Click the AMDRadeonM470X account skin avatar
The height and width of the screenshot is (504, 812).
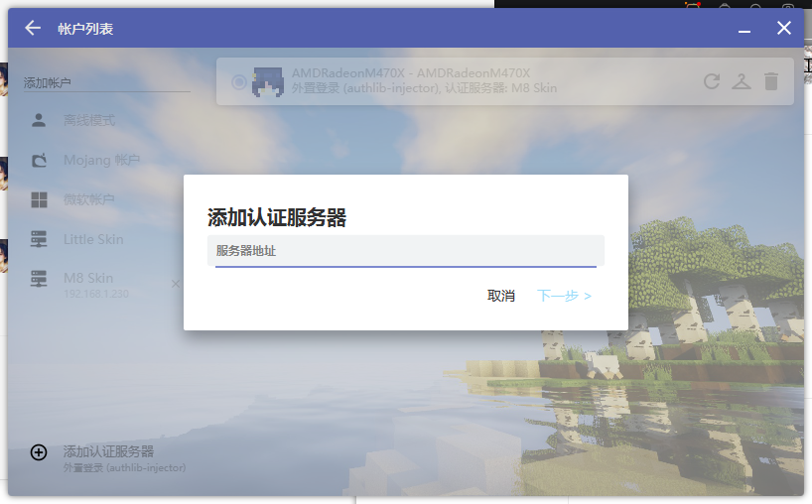pos(267,81)
